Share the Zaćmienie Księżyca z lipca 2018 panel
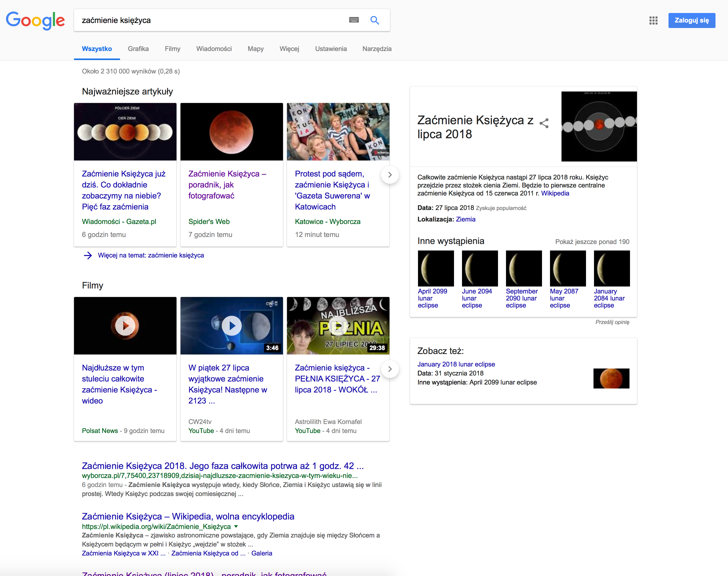This screenshot has height=576, width=728. 544,123
